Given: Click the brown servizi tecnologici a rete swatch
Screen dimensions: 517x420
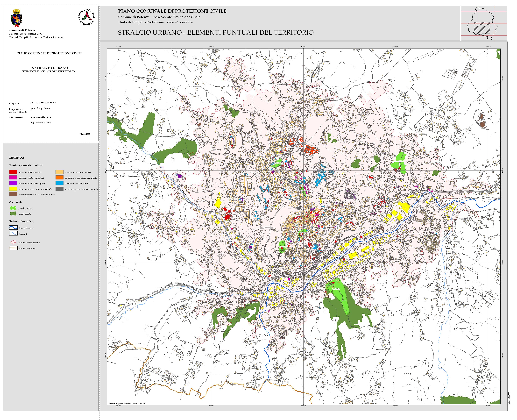Looking at the screenshot, I should coord(13,194).
